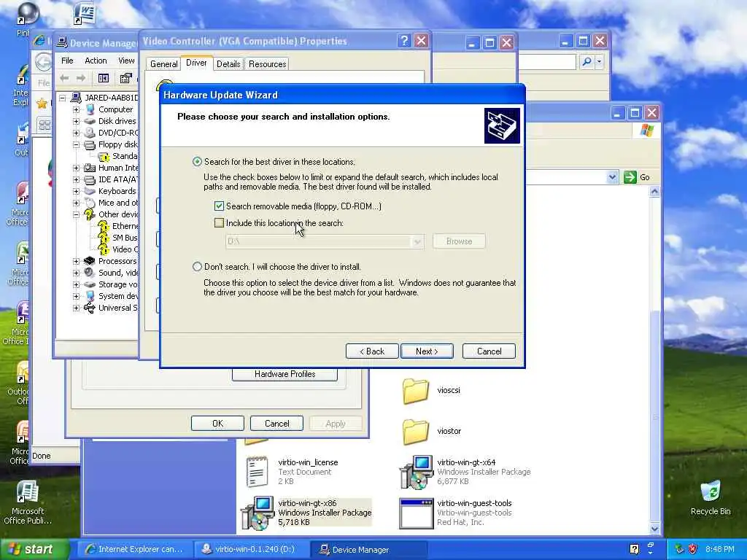Select the virtio-win-guest-tools application icon
The width and height of the screenshot is (747, 560).
[x=417, y=514]
